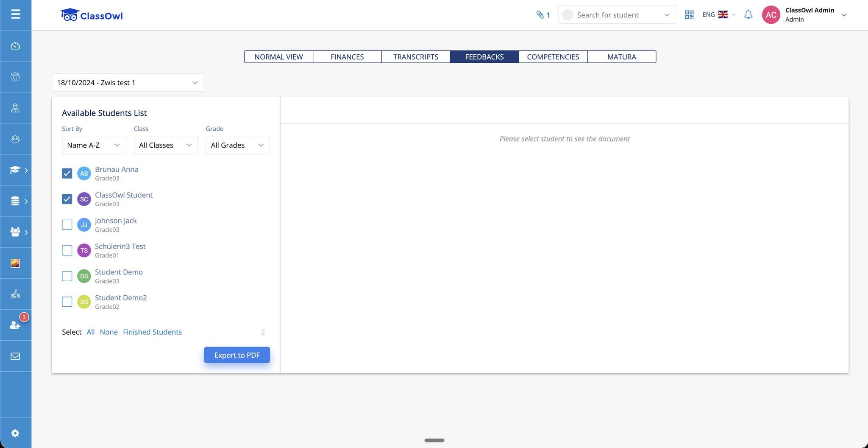Click ClassOwl Student's SC avatar
The width and height of the screenshot is (868, 448).
[x=84, y=199]
